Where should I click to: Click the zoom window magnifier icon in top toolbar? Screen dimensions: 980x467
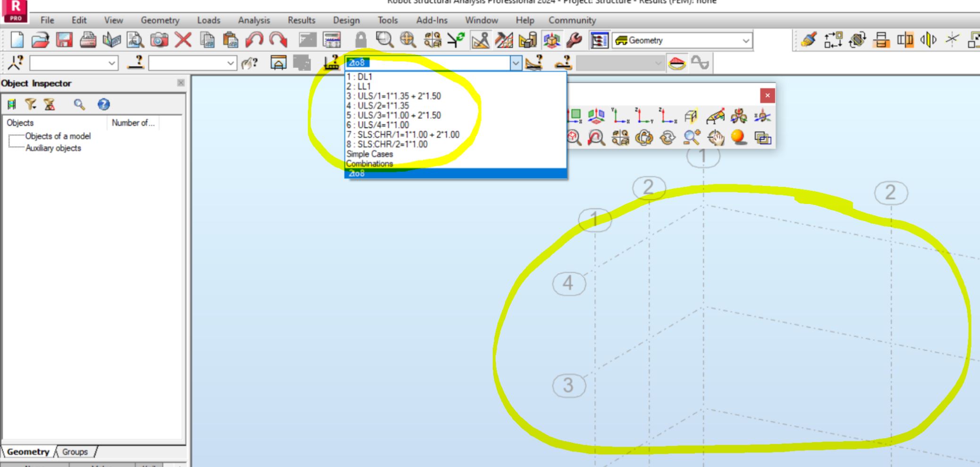[384, 40]
